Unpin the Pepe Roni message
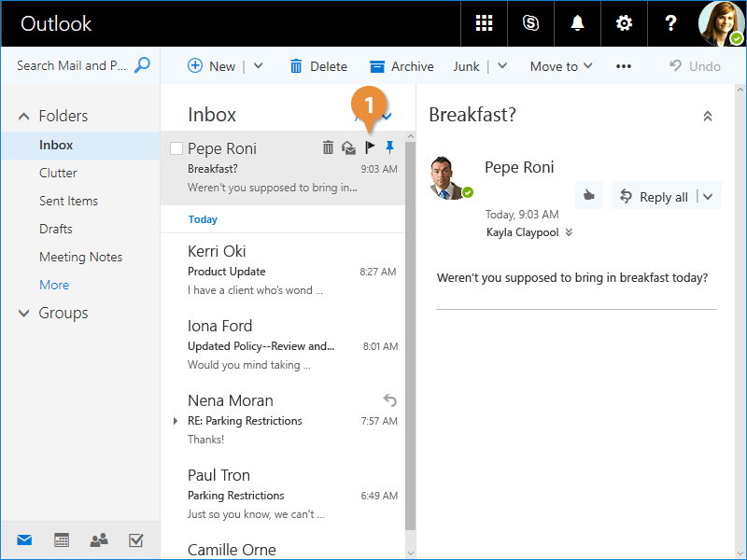 pos(390,147)
